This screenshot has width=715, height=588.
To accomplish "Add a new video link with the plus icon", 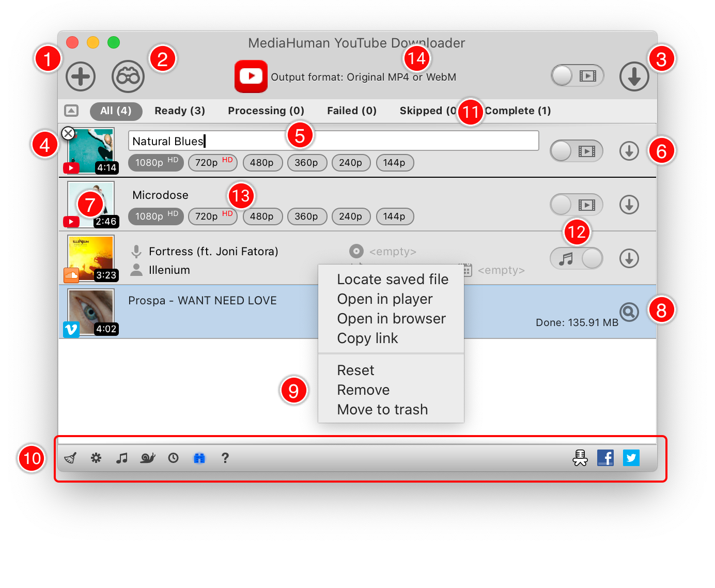I will point(80,76).
